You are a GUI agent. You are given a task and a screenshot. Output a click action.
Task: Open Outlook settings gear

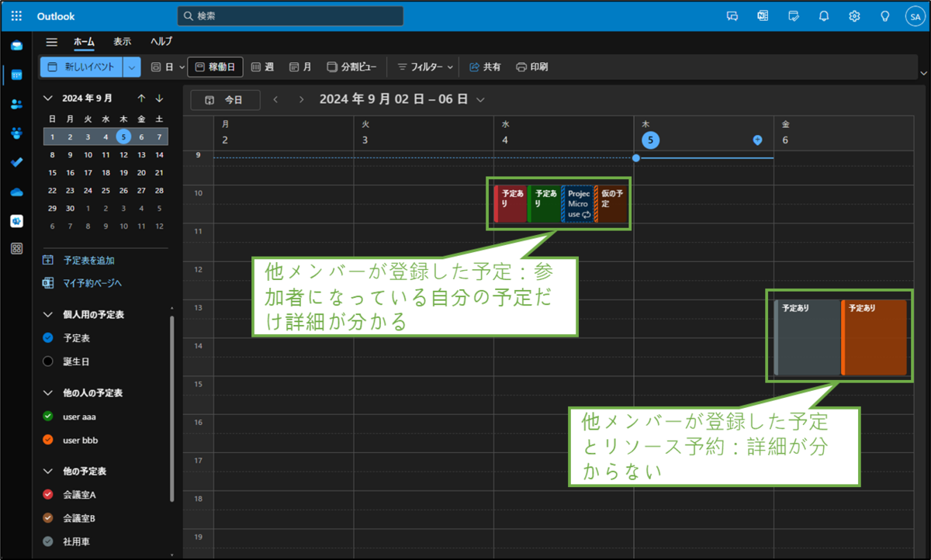tap(854, 16)
